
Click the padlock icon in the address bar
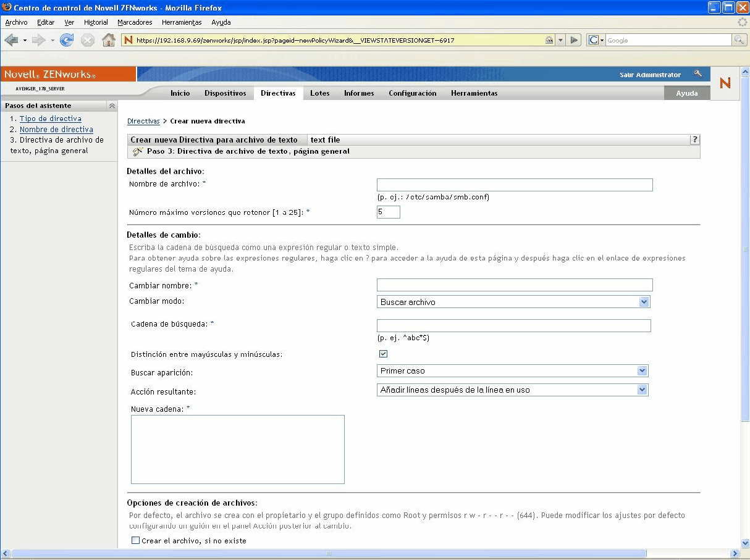[549, 40]
